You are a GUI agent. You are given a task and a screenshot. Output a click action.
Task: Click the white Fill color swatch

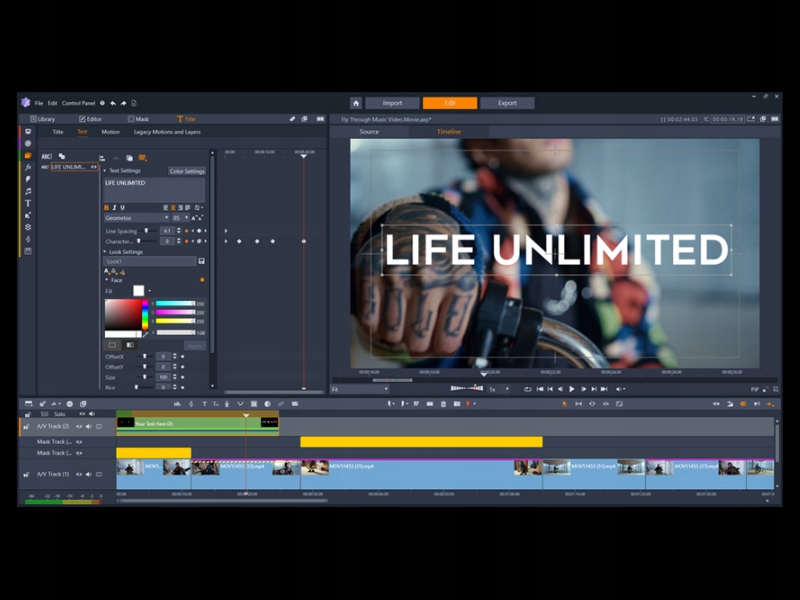pyautogui.click(x=139, y=291)
